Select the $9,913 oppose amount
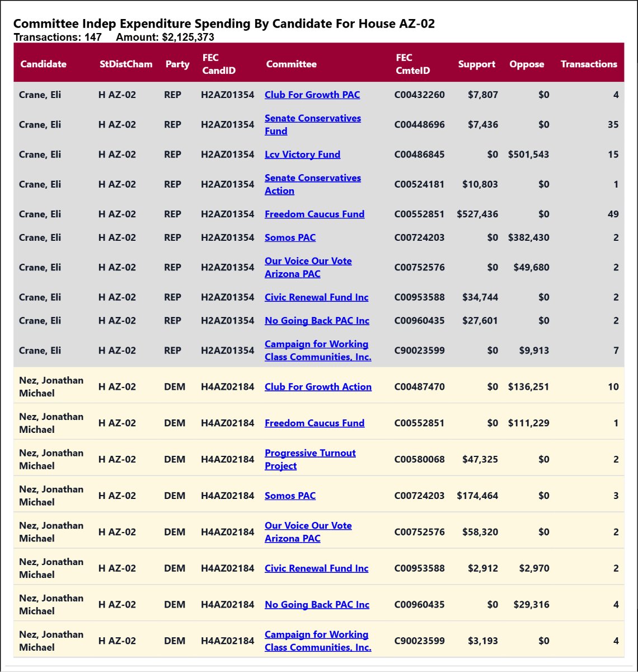Image resolution: width=638 pixels, height=672 pixels. pos(534,350)
